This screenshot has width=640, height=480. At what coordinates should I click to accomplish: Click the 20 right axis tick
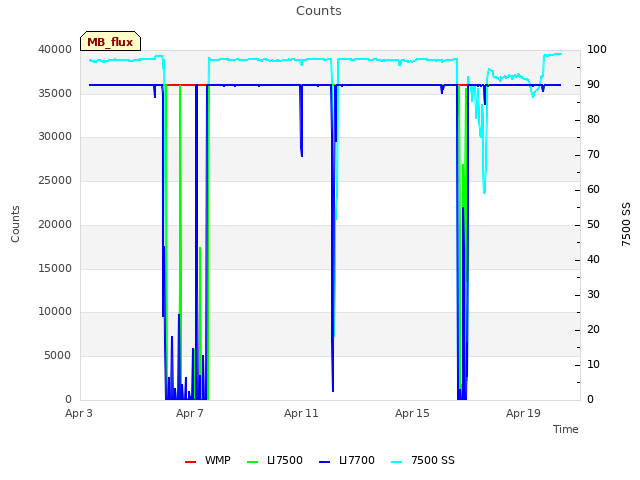tap(593, 330)
